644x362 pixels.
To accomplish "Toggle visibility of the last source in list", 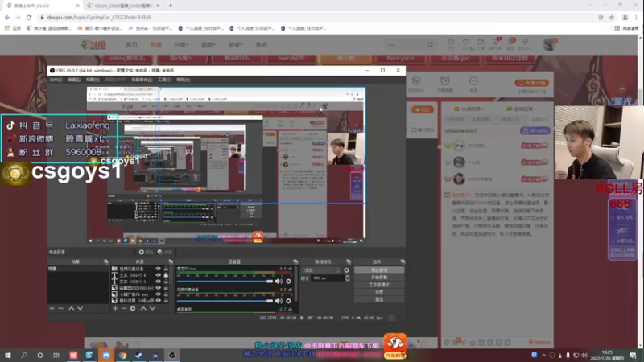I will point(158,301).
